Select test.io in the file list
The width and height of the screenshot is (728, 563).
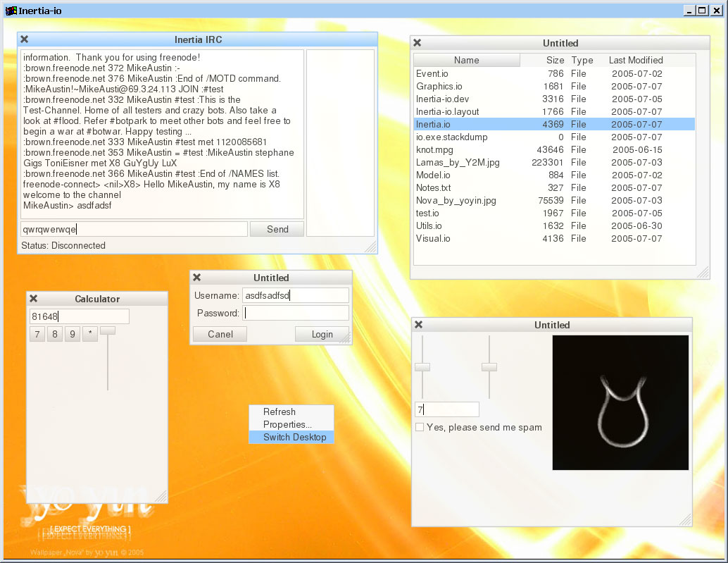(554, 213)
